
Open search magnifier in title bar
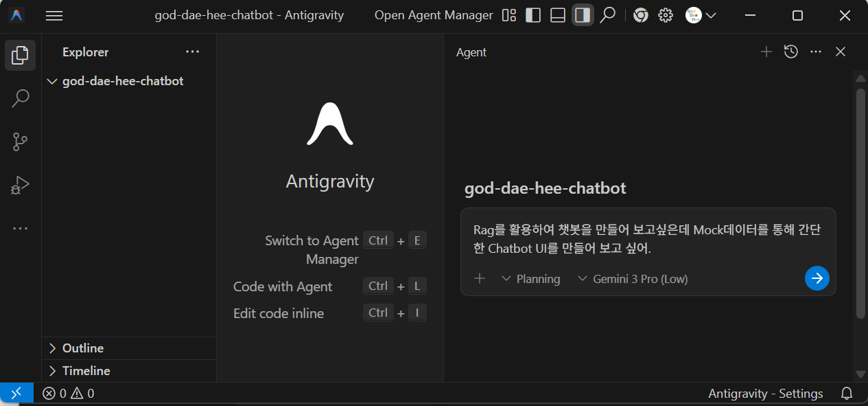coord(607,15)
